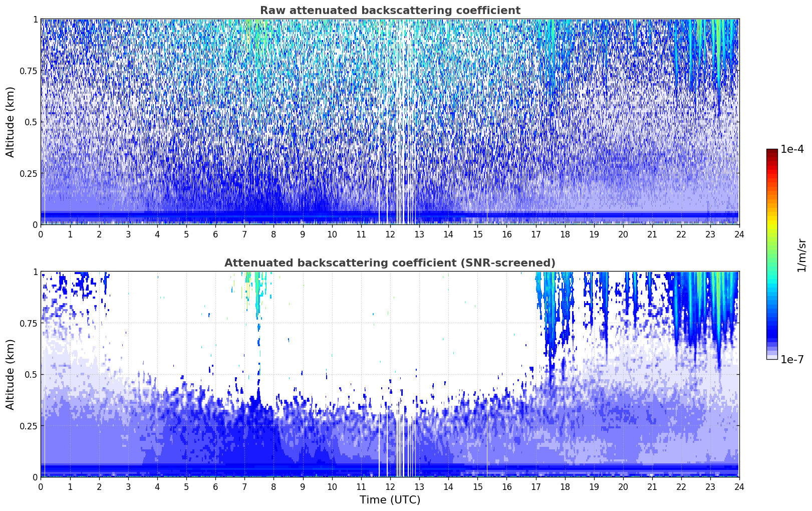This screenshot has height=511, width=812.
Task: Click the colorbar upper limit '1e-4'
Action: [792, 149]
